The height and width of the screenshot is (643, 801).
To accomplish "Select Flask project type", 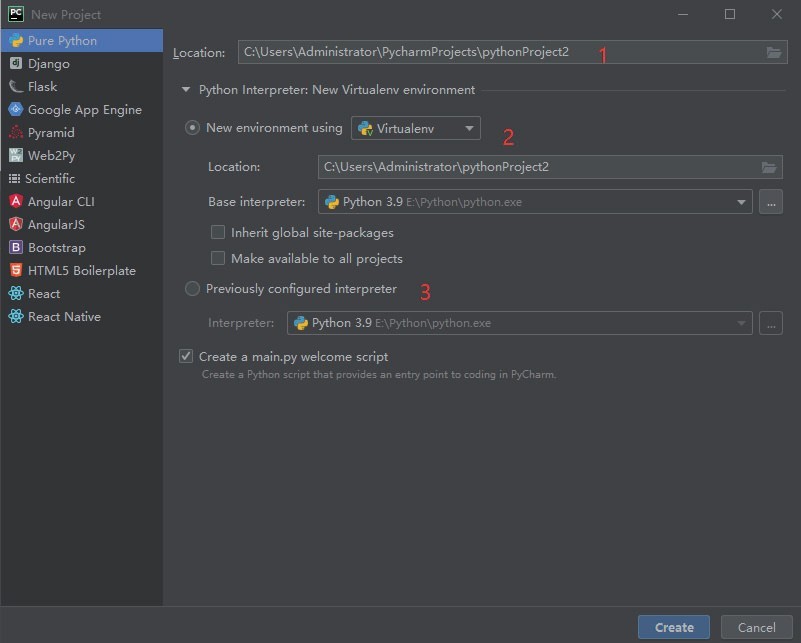I will click(82, 86).
